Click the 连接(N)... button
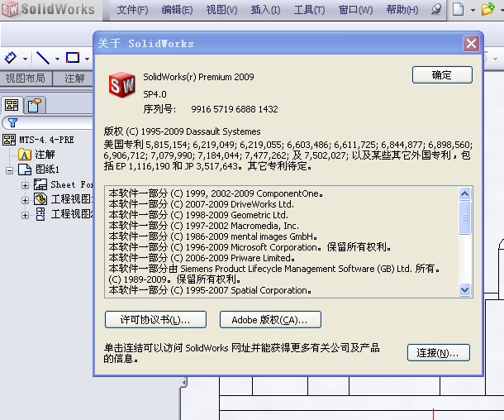 click(439, 353)
